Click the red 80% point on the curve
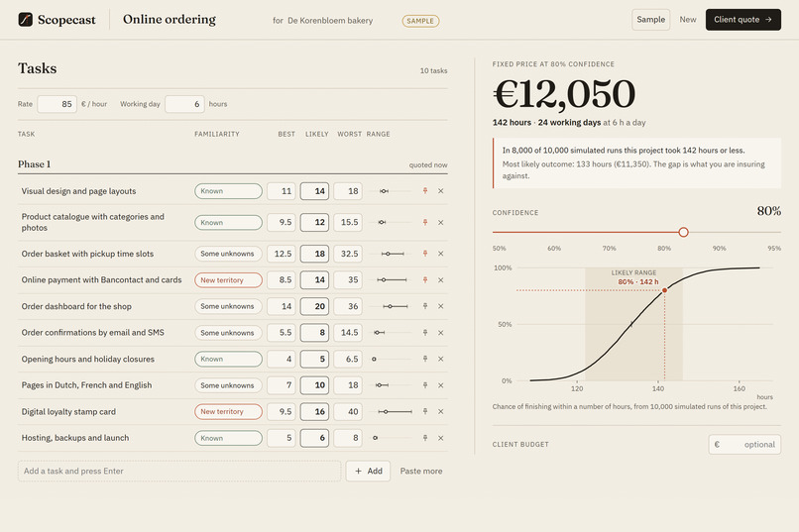 pyautogui.click(x=664, y=290)
